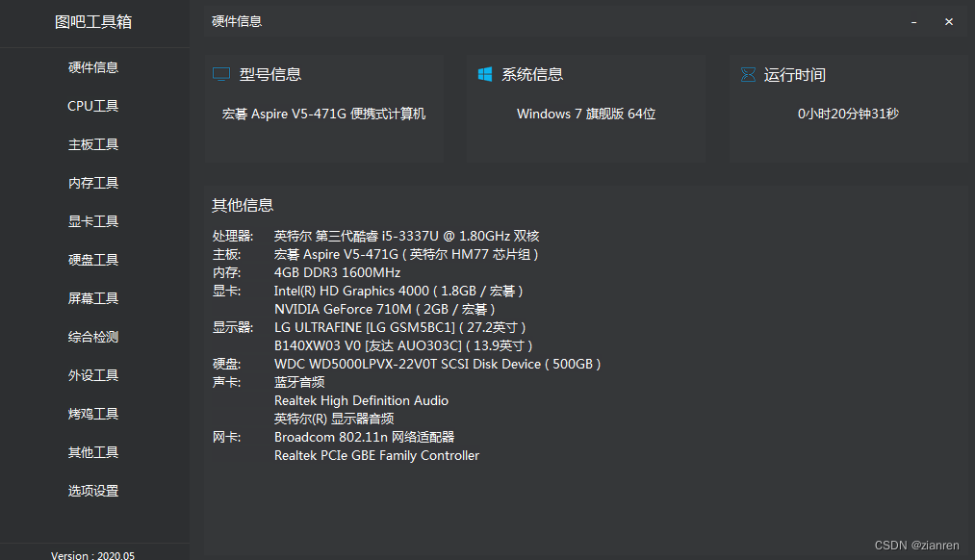Select the LG ULTRAFINE monitor line
This screenshot has height=560, width=975.
(399, 327)
